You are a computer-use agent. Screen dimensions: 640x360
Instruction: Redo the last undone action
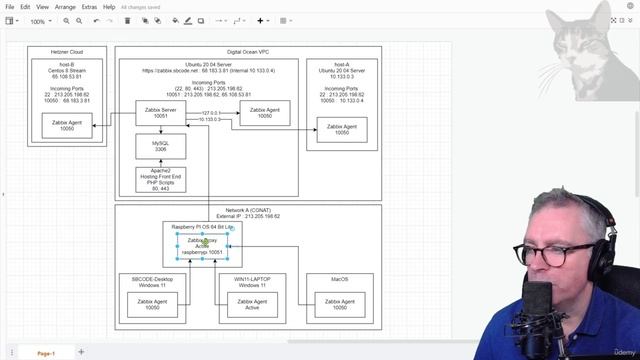click(109, 21)
